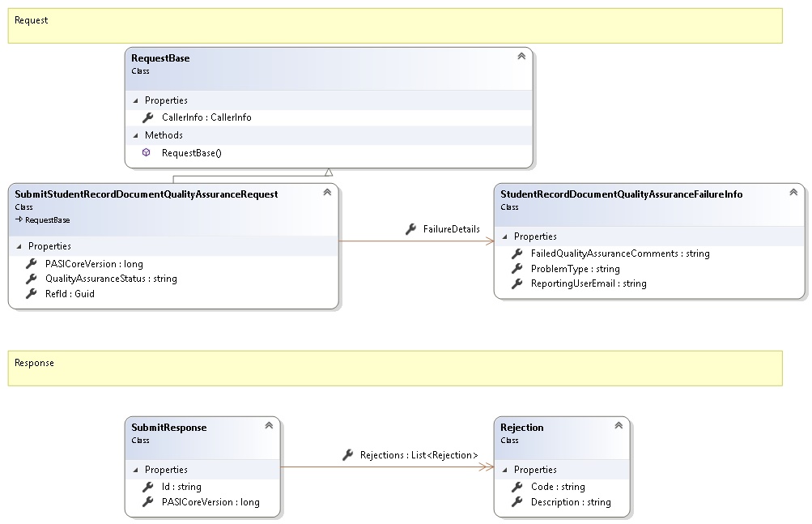Screen dimensions: 812x524
Task: Click wrench icon on FailureDetails association label
Action: pos(410,229)
